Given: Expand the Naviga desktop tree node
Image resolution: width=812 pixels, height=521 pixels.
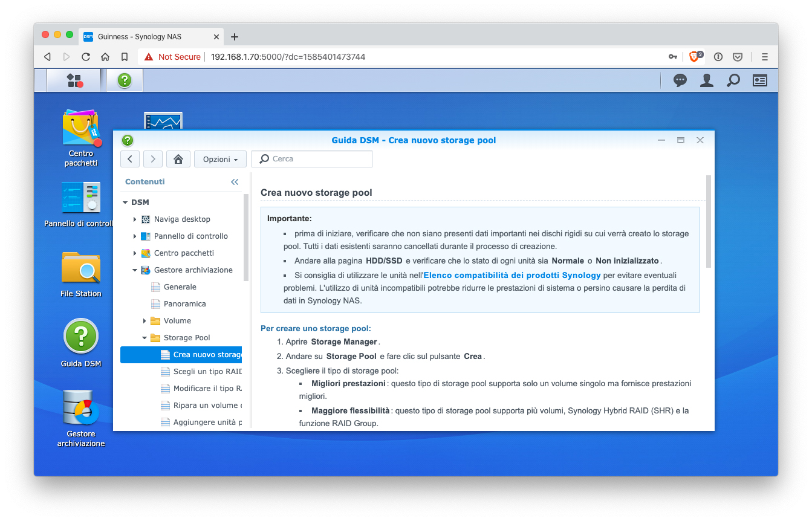Looking at the screenshot, I should coord(135,219).
